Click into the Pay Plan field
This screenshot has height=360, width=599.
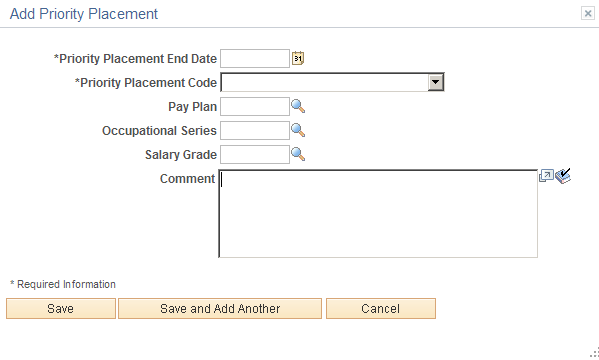(255, 106)
